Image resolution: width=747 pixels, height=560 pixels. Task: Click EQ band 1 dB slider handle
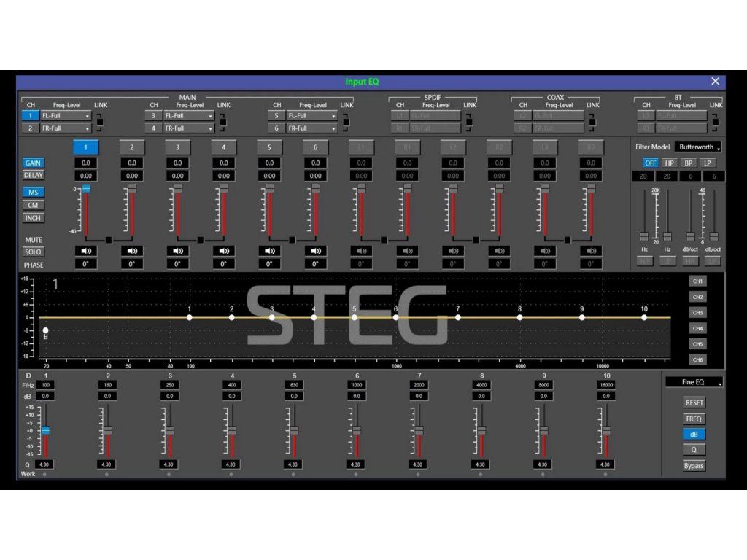point(45,430)
